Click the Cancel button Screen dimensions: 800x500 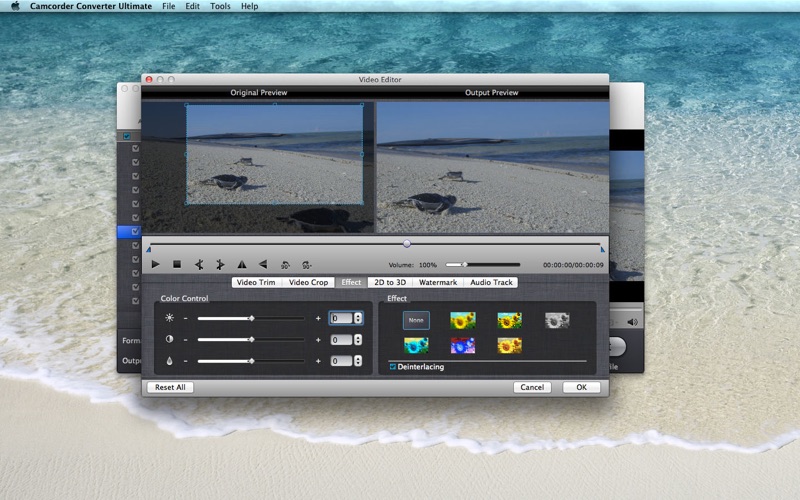click(x=532, y=387)
